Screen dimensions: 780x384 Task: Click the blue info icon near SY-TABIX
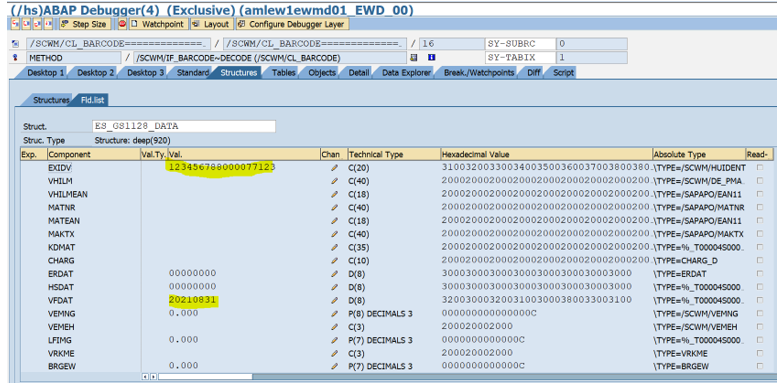(431, 58)
